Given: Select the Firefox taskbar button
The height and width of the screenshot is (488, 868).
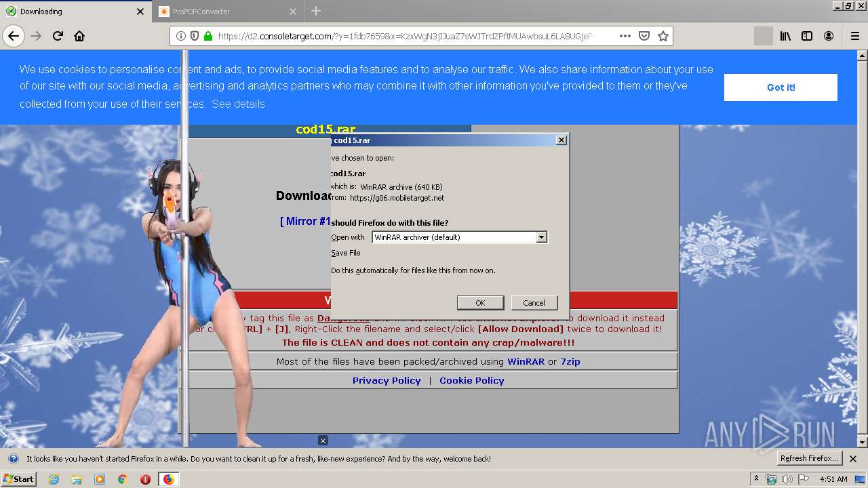Looking at the screenshot, I should [168, 479].
